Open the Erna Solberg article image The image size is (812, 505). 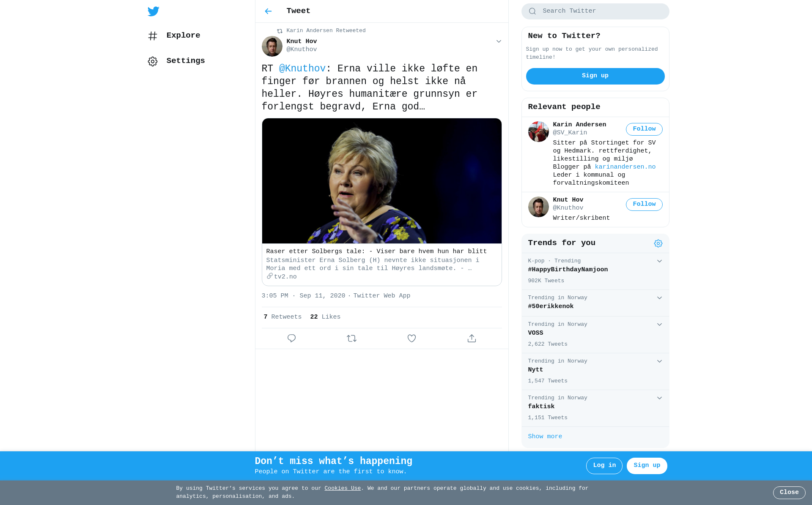381,181
